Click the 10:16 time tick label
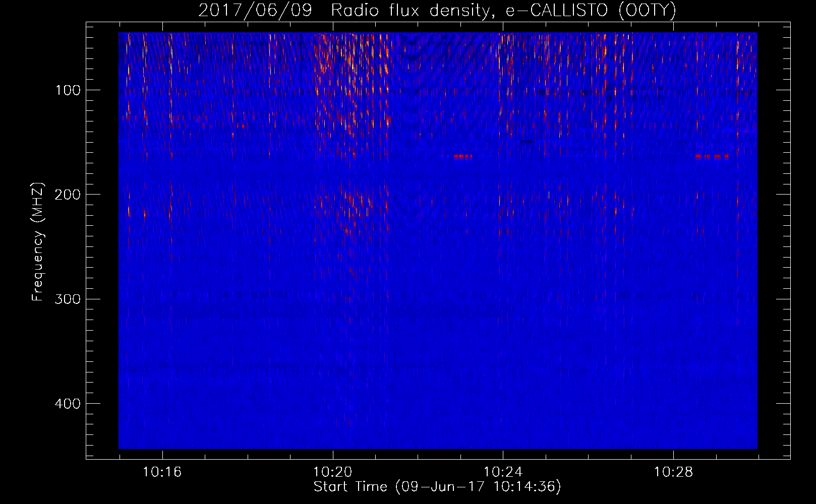Image resolution: width=816 pixels, height=504 pixels. pyautogui.click(x=162, y=472)
